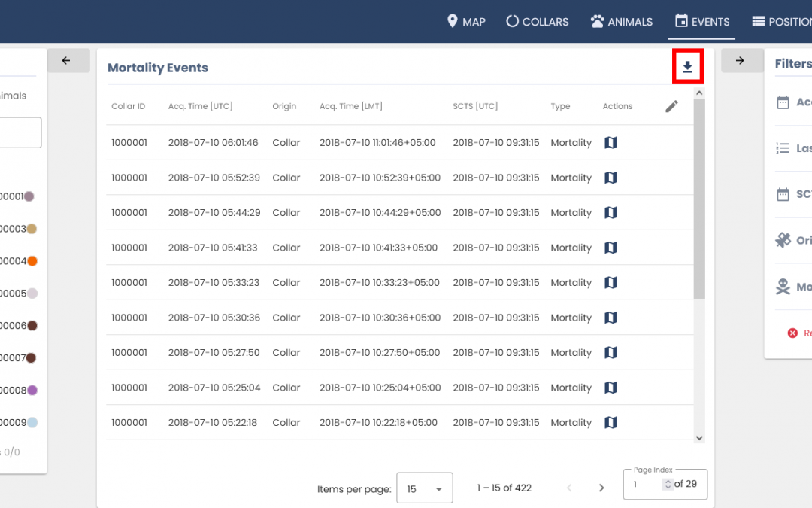Download the mortality events list
Viewport: 812px width, 508px height.
(687, 67)
